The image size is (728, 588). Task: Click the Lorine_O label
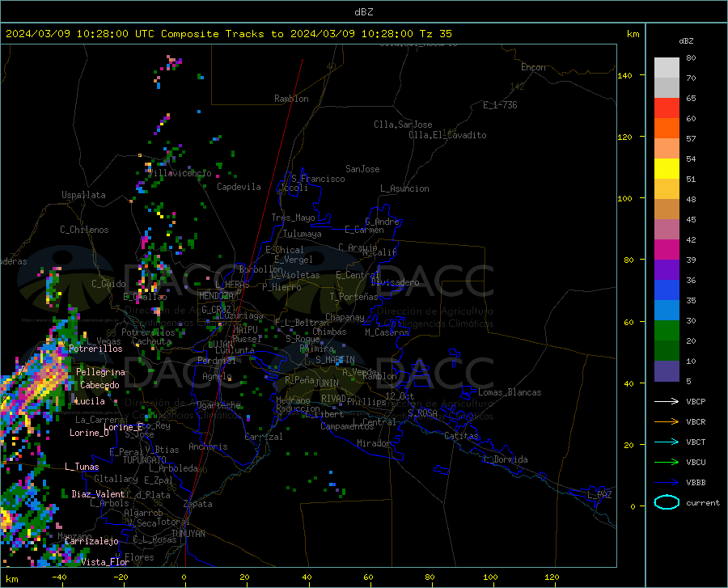point(89,433)
